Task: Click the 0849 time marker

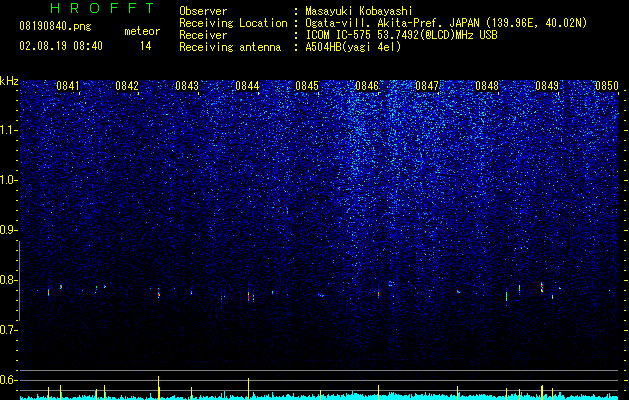Action: (x=547, y=85)
